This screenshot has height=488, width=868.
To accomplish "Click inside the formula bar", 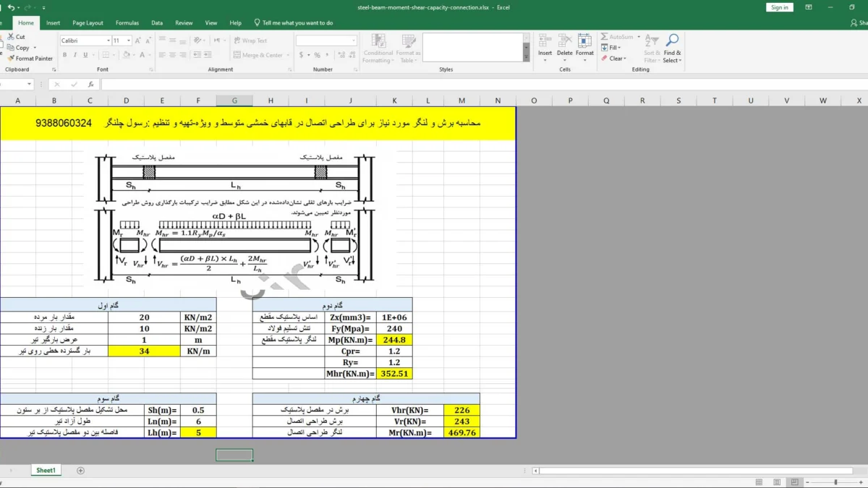I will (484, 85).
